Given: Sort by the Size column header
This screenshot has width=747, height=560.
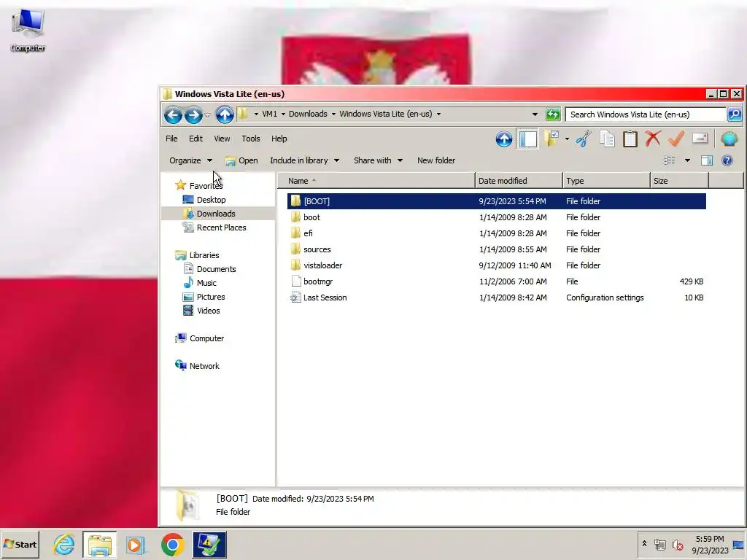Looking at the screenshot, I should coord(679,181).
